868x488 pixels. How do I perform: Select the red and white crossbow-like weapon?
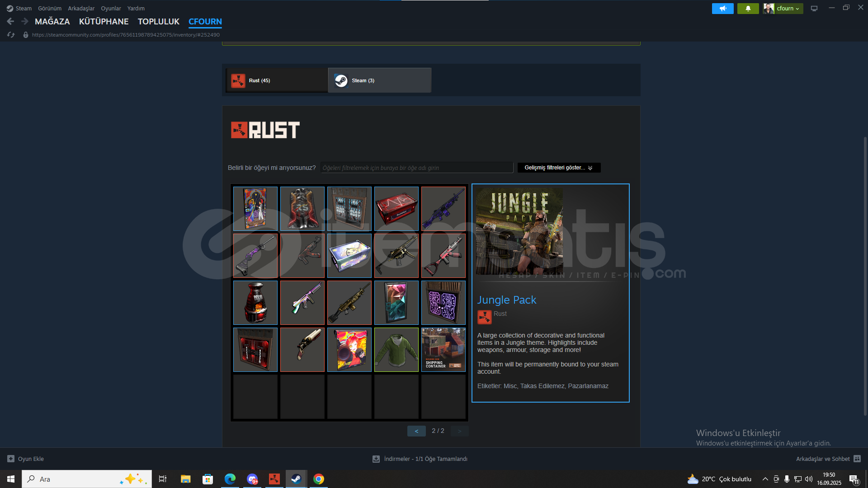click(x=443, y=256)
